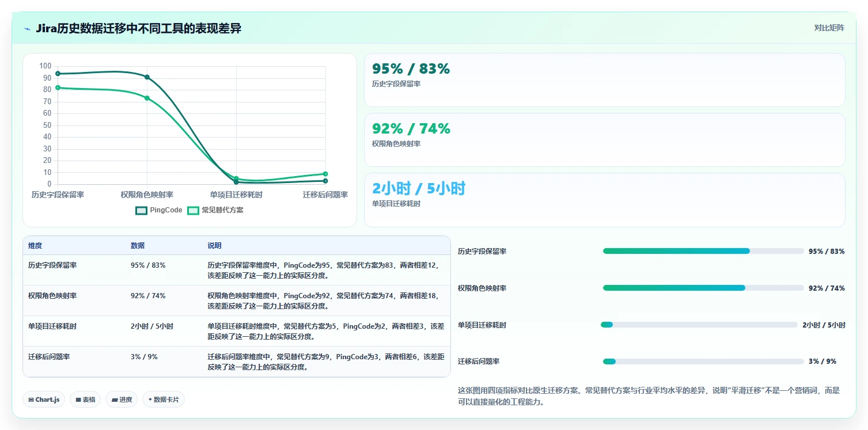Click the 历史字段保留率 progress bar
The height and width of the screenshot is (430, 868).
(703, 251)
